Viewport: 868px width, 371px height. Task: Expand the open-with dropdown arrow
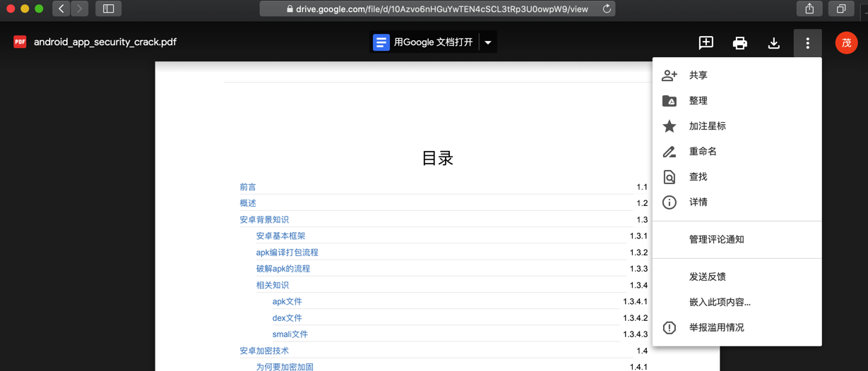click(488, 42)
